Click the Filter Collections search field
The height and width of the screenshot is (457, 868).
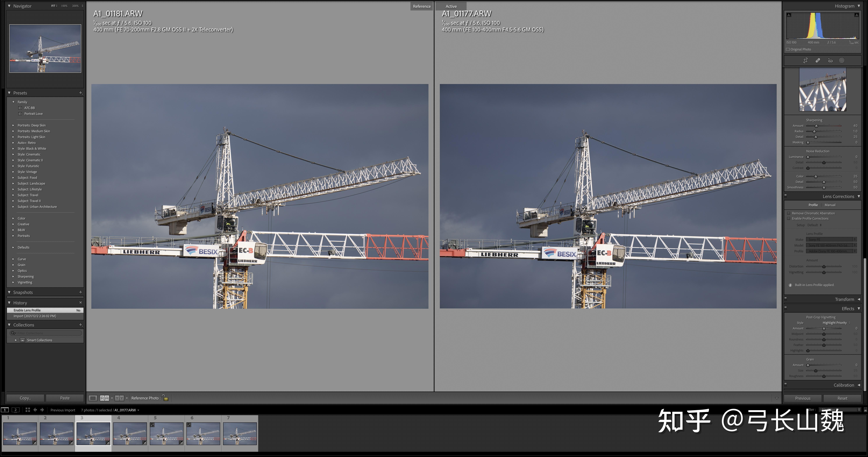46,333
